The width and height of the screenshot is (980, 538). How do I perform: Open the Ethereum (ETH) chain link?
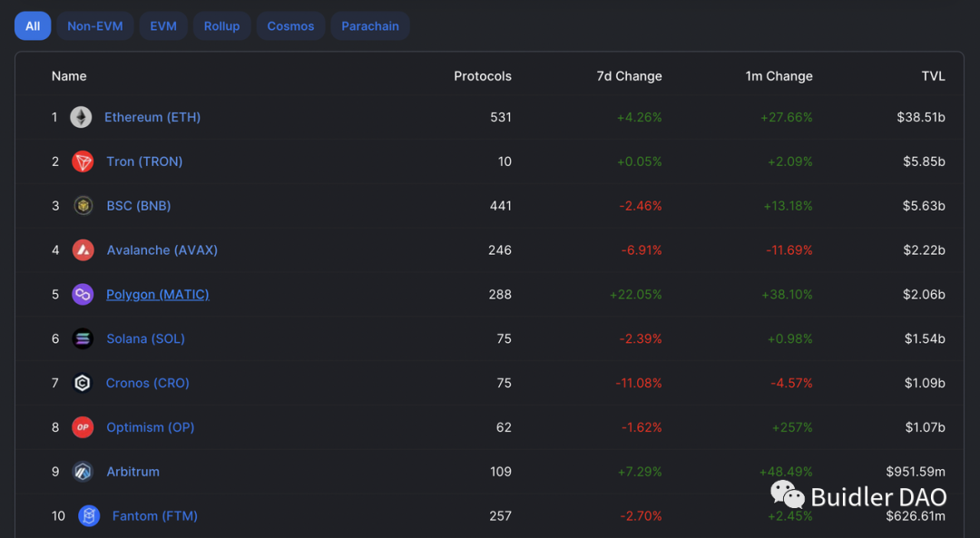tap(152, 117)
